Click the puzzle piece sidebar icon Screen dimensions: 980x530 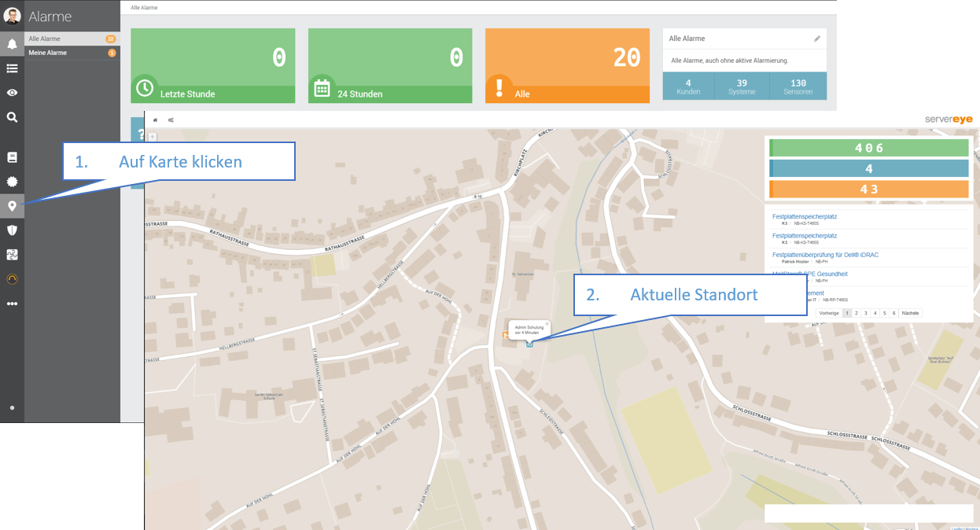(12, 255)
